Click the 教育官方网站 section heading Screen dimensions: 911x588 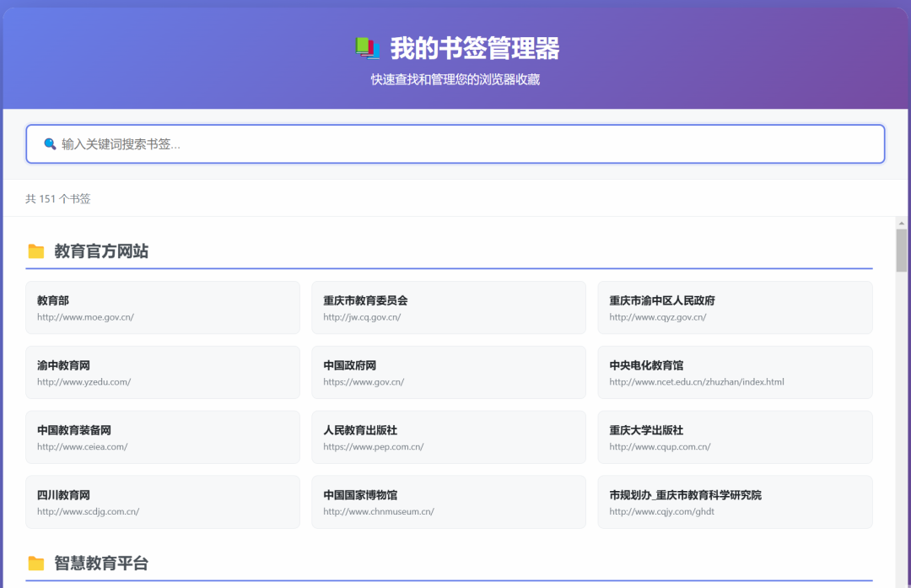(101, 251)
